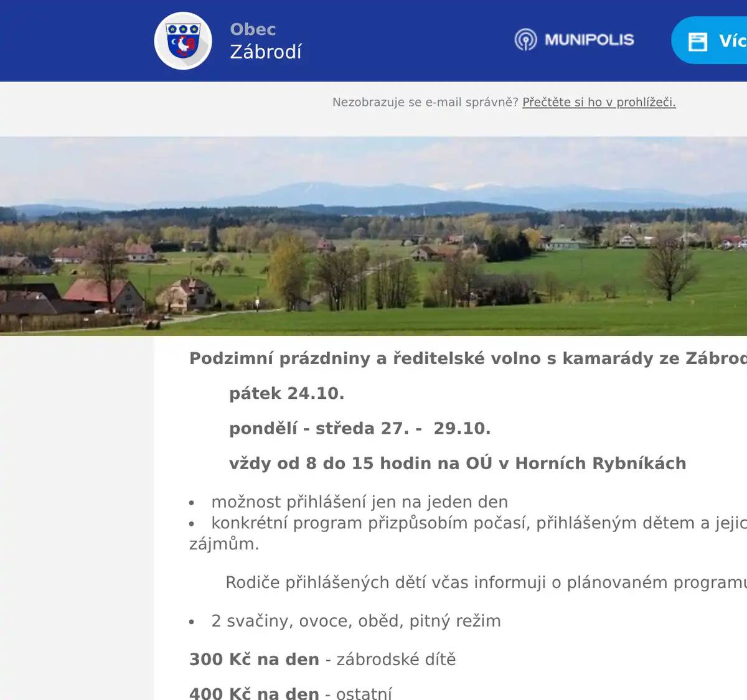Click the white signal waves of the Munipolis logo
This screenshot has height=700, width=747.
coord(526,36)
